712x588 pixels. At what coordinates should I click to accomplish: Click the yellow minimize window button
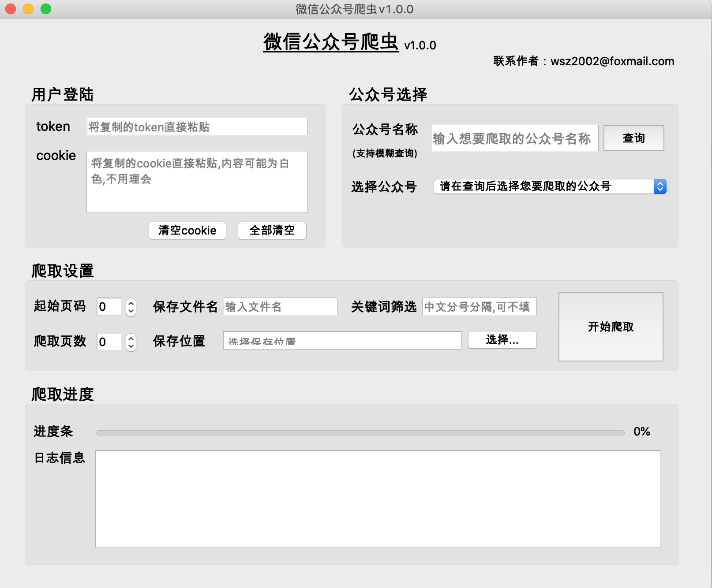tap(28, 9)
